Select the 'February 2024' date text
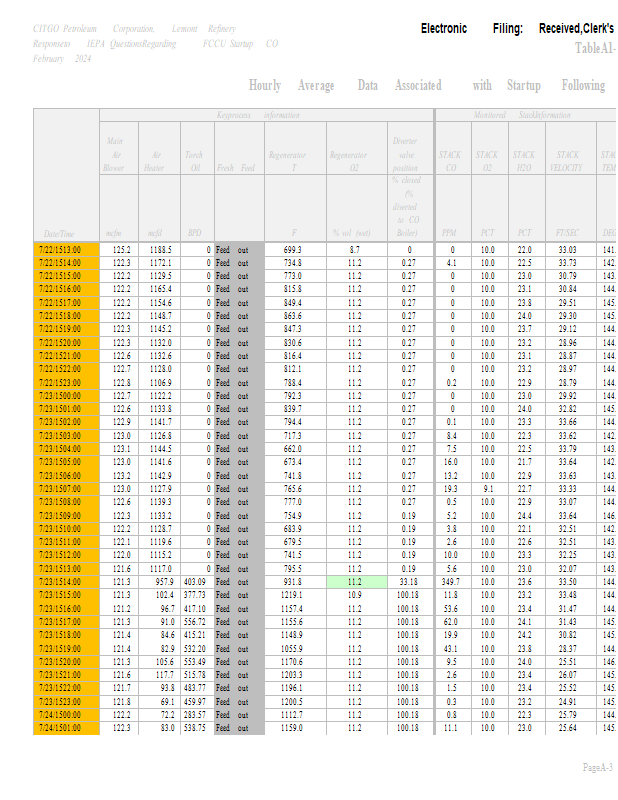618x800 pixels. [62, 59]
